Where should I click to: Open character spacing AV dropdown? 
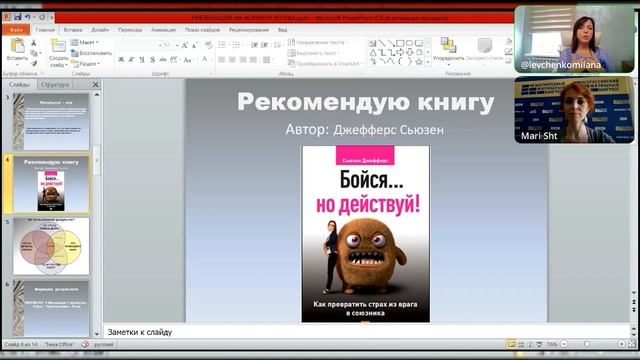click(174, 60)
